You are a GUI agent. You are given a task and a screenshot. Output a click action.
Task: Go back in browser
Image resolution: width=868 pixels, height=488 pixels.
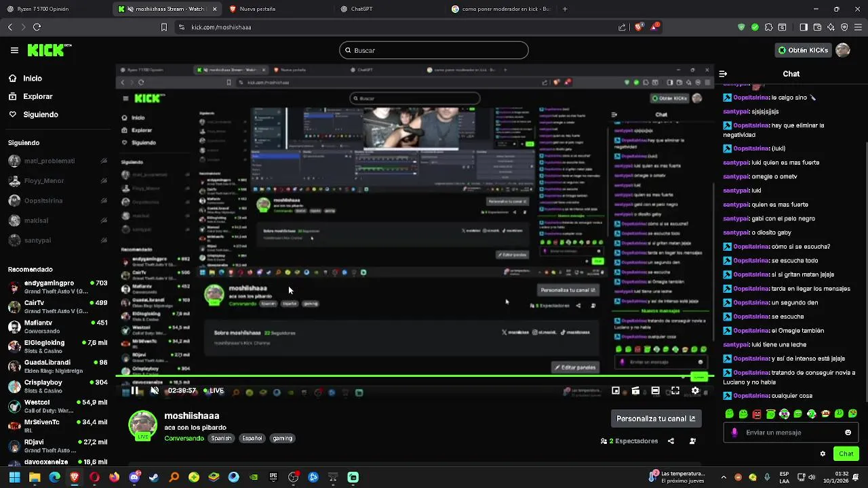[9, 27]
